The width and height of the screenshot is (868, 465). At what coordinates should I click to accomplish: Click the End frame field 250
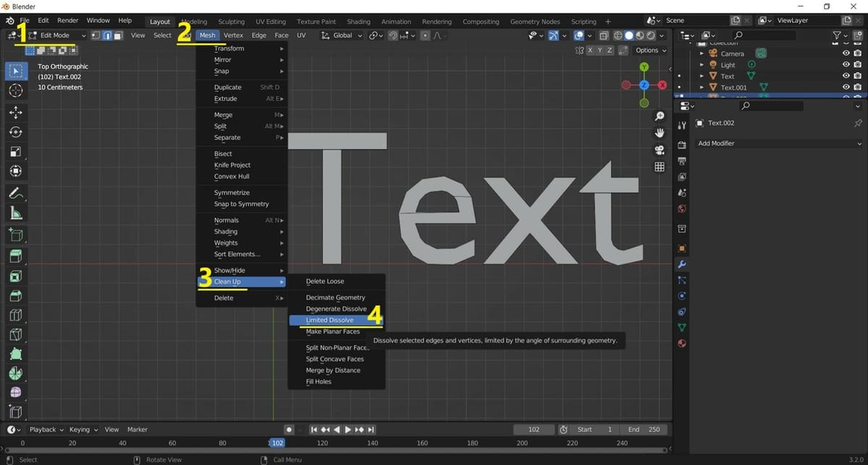(x=644, y=430)
